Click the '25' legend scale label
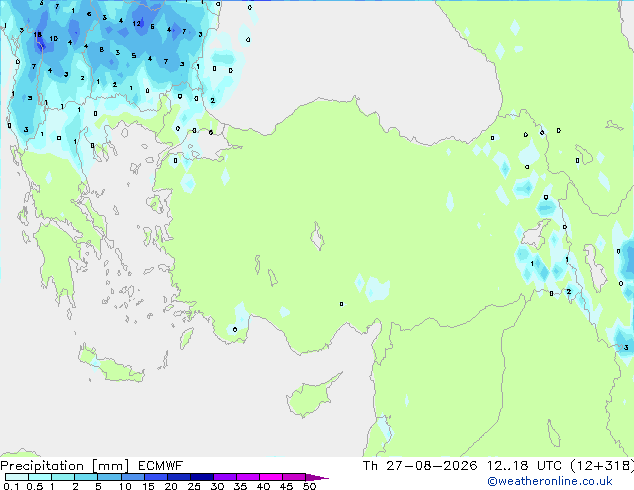634x490 pixels. click(194, 486)
